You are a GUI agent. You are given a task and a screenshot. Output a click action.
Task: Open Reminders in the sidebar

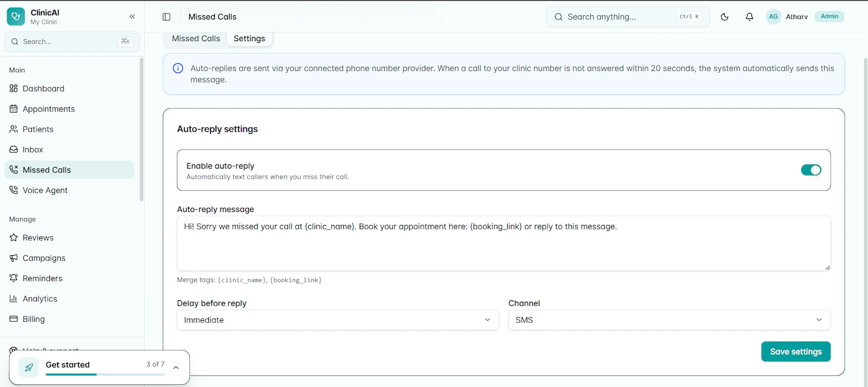pos(69,278)
